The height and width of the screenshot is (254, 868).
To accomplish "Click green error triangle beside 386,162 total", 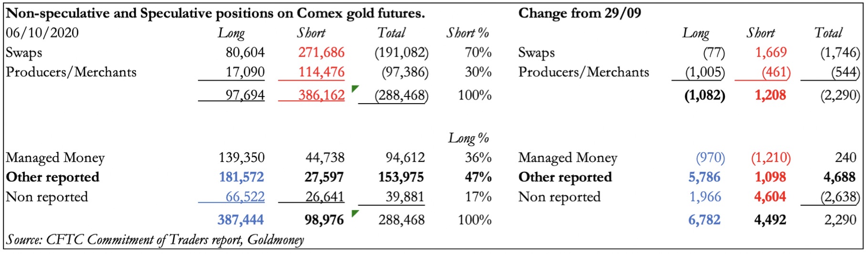I will pos(354,88).
